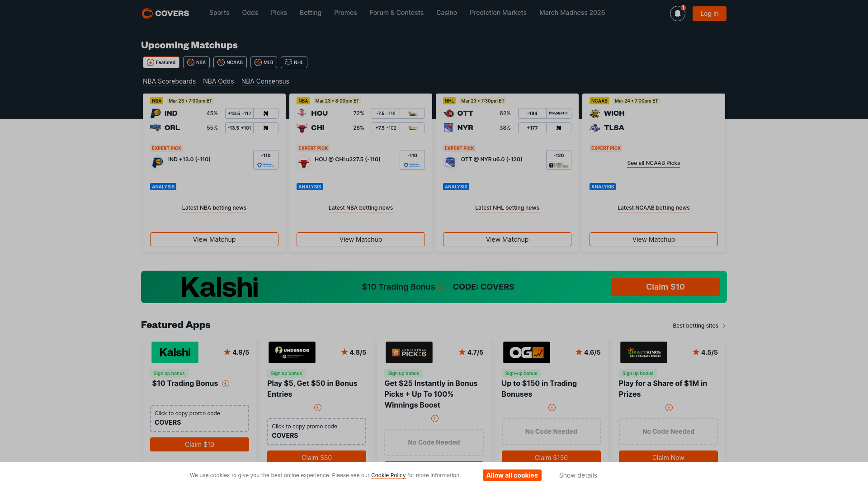Open the Forum & Contests menu

[396, 13]
